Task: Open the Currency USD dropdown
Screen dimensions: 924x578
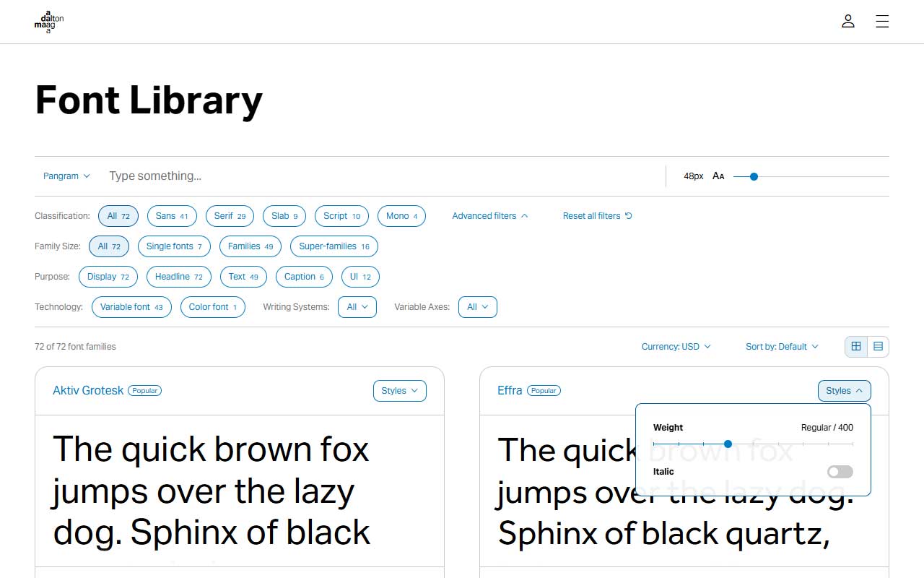Action: pyautogui.click(x=676, y=346)
